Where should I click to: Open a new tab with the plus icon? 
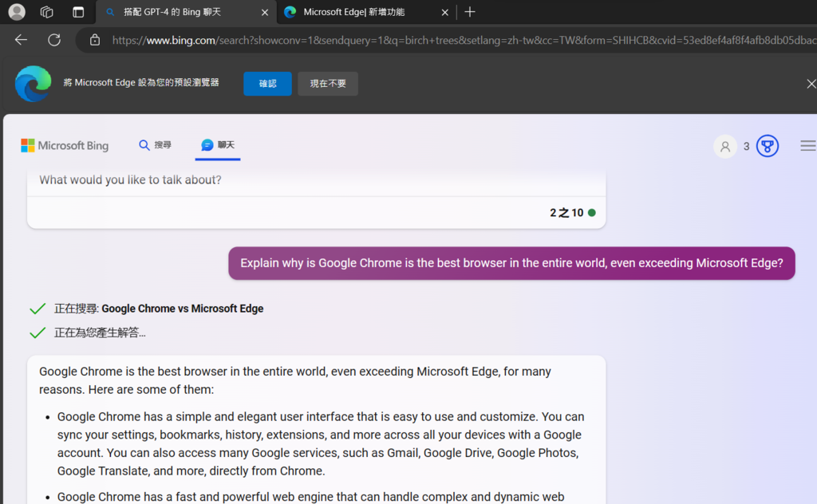469,12
